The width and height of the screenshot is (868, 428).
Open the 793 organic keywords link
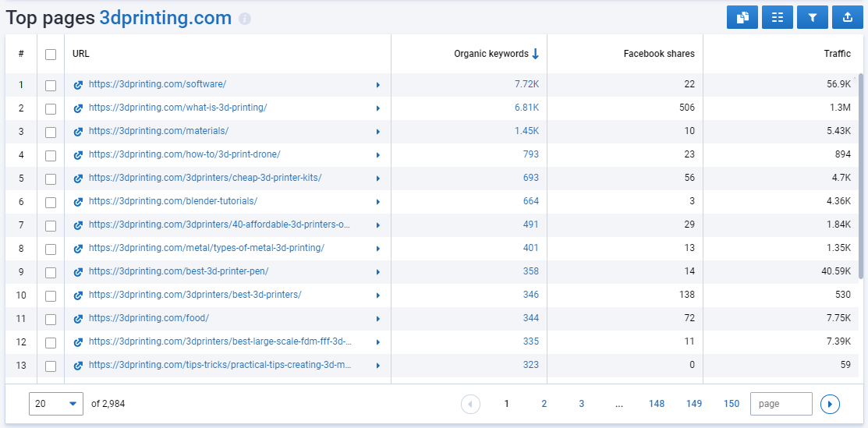(531, 154)
